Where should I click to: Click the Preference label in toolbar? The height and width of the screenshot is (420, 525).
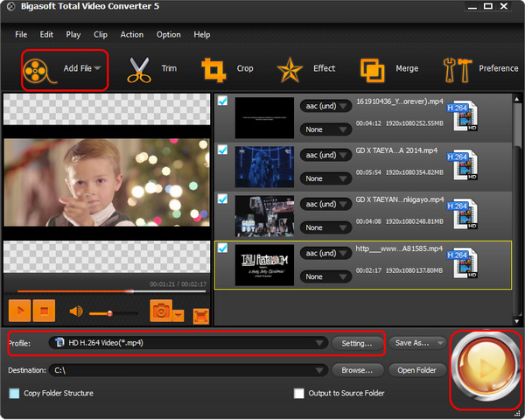coord(498,68)
